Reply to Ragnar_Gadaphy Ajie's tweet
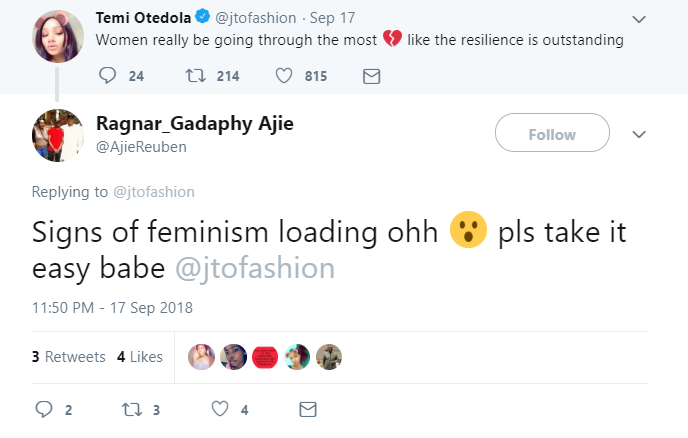This screenshot has height=438, width=688. click(x=43, y=409)
